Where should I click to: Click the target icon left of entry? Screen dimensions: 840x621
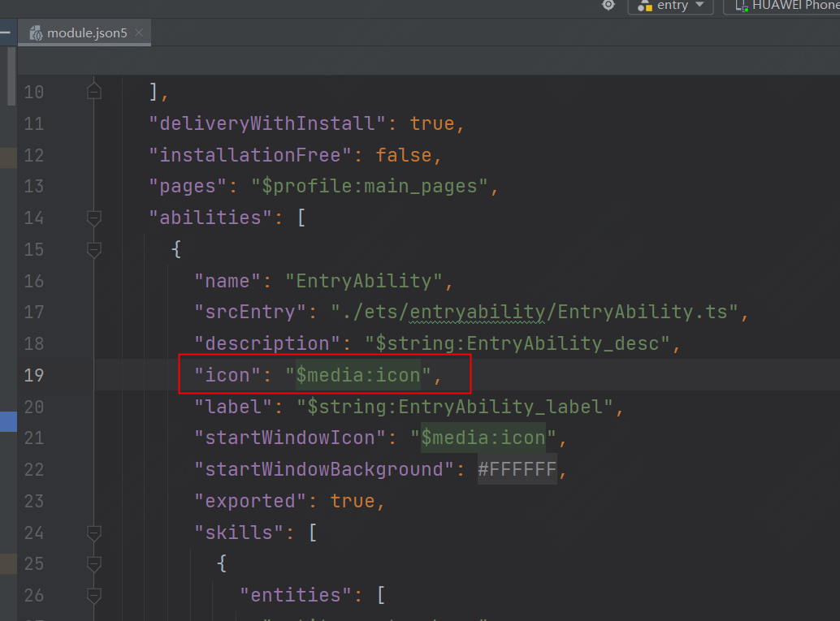[608, 5]
